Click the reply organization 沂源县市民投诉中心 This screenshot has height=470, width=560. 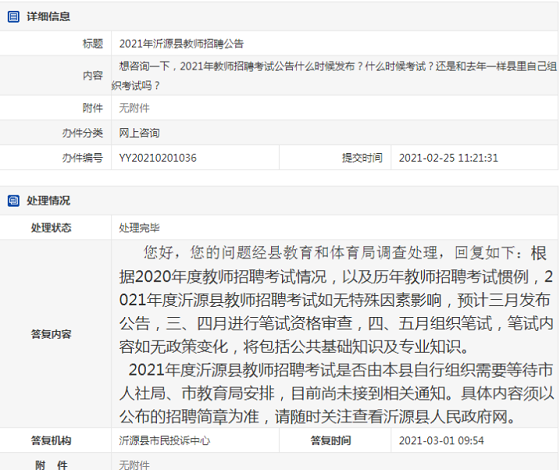tap(164, 440)
